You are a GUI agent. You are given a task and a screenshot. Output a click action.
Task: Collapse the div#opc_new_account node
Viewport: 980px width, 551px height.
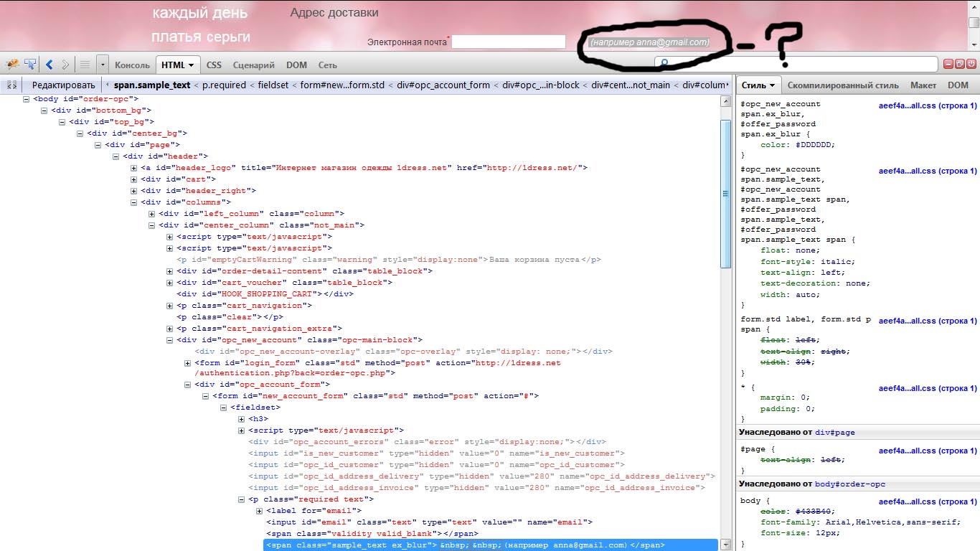170,340
